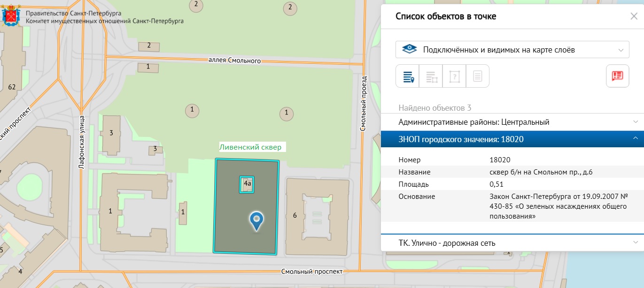This screenshot has height=288, width=644.
Task: Click the list-with-selection-box toolbar icon
Action: (431, 76)
